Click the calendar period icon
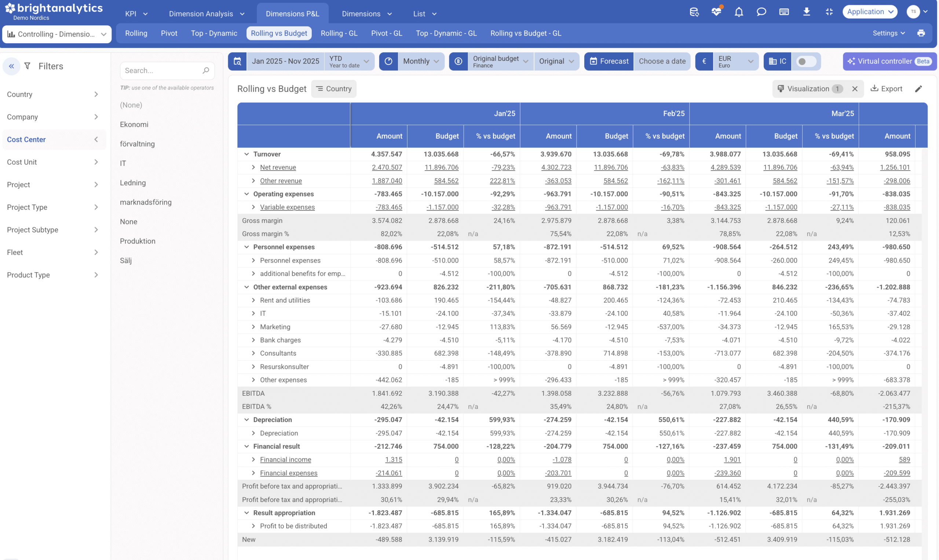939x560 pixels. click(237, 61)
